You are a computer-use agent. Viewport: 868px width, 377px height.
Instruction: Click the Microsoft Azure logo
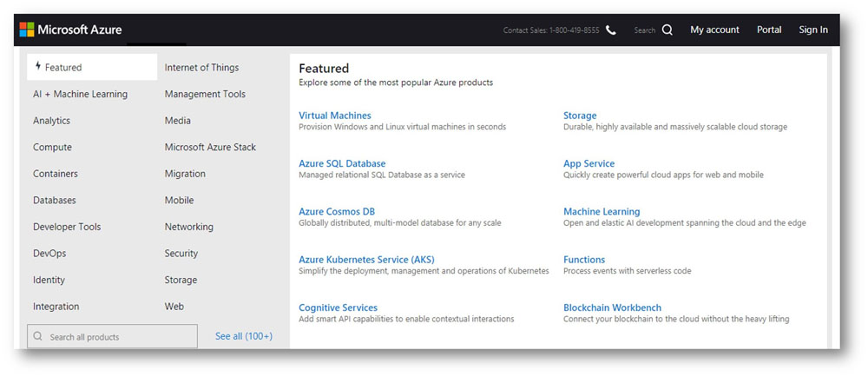pyautogui.click(x=73, y=30)
